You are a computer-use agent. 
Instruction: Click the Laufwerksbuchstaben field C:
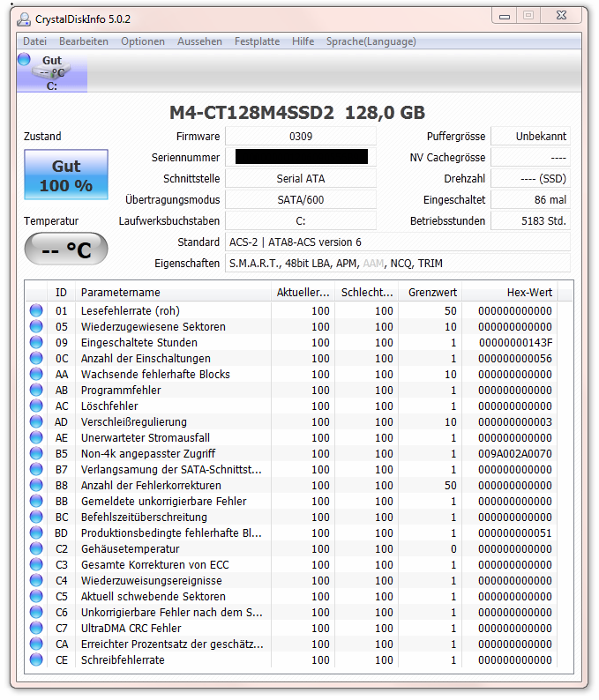pos(301,221)
